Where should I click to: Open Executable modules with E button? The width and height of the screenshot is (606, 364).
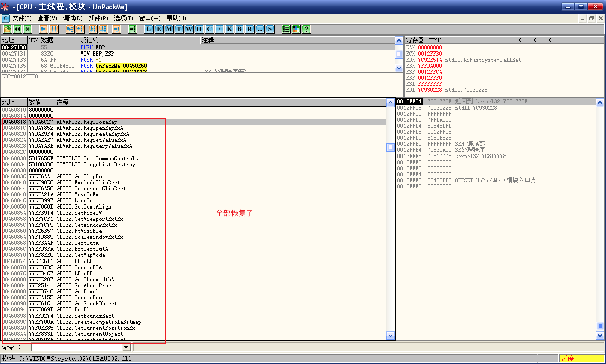point(159,29)
